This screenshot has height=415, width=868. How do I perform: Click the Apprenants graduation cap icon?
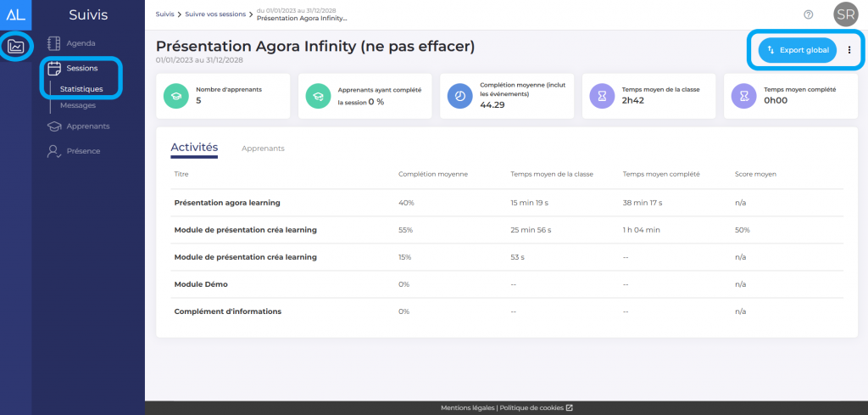click(x=54, y=126)
